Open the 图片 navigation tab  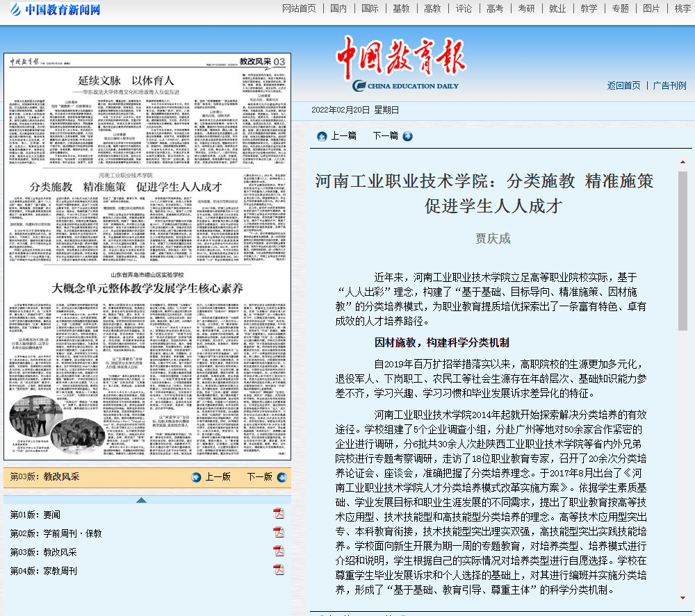[651, 8]
